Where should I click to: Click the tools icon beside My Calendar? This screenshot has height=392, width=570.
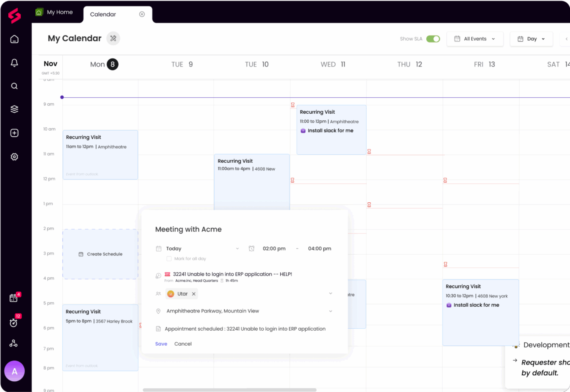(x=113, y=38)
